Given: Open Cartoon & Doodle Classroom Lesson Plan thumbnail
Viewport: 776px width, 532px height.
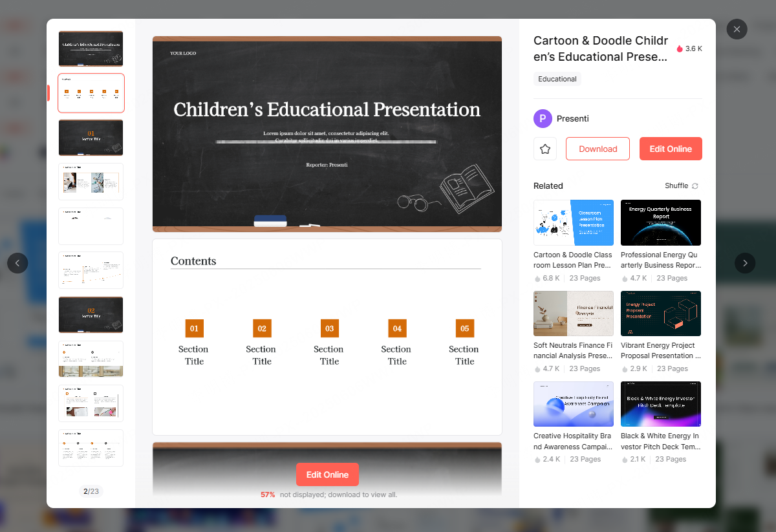Looking at the screenshot, I should click(573, 222).
